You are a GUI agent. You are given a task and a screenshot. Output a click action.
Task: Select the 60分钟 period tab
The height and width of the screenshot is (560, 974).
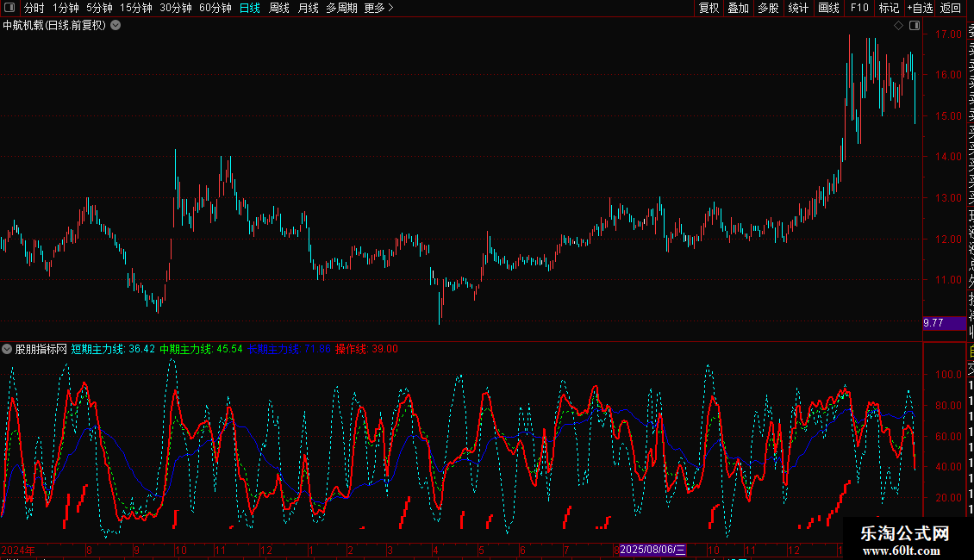tap(215, 8)
